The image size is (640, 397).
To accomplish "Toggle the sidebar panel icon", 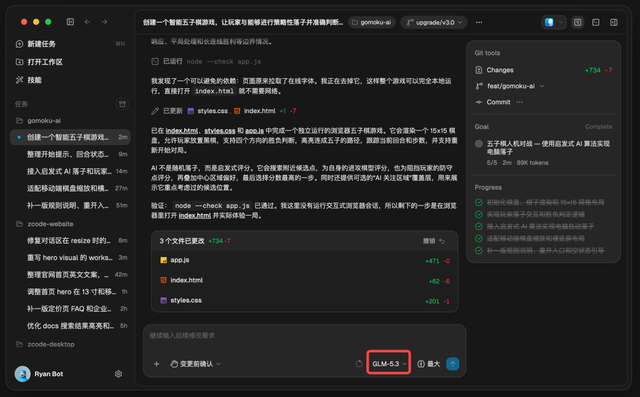I will [x=70, y=22].
